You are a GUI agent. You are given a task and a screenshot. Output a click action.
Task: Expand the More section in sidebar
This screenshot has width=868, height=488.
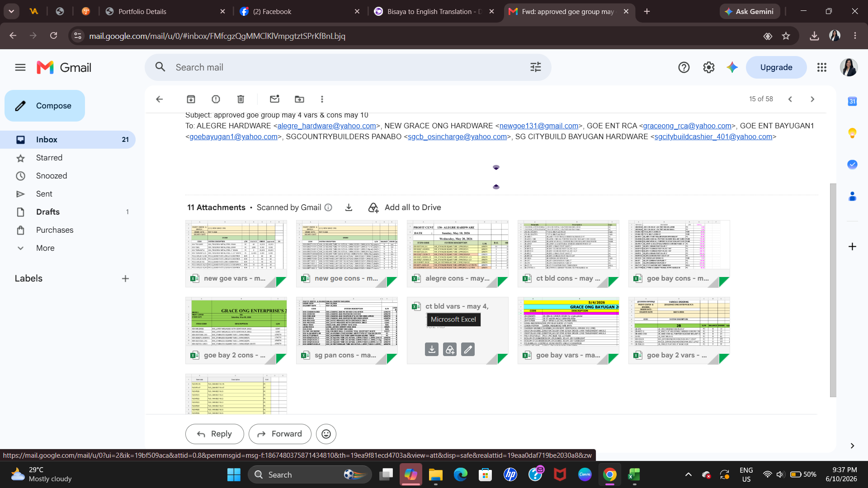click(x=45, y=248)
